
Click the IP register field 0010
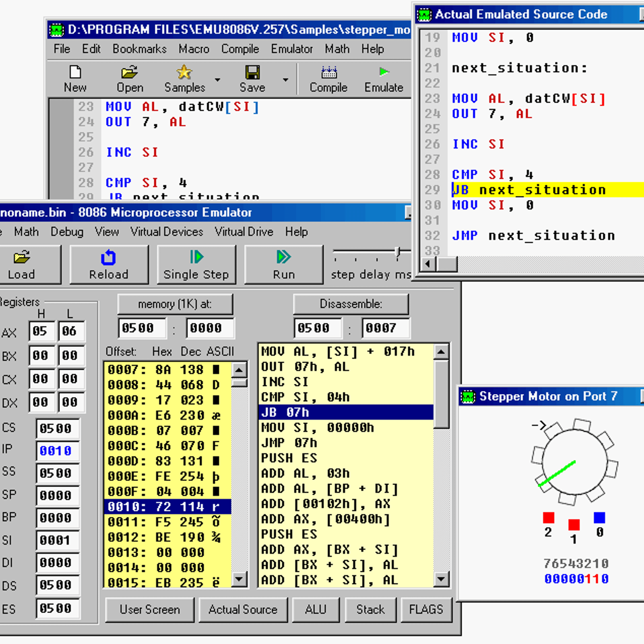(x=58, y=451)
